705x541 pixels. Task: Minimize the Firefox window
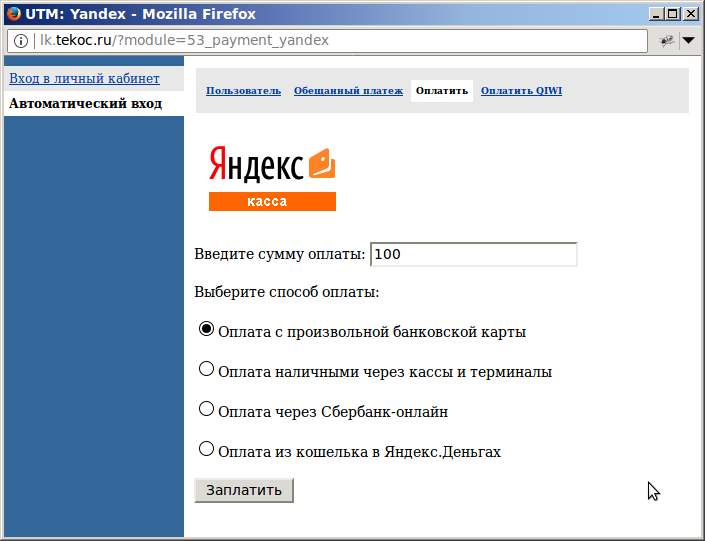click(x=656, y=14)
